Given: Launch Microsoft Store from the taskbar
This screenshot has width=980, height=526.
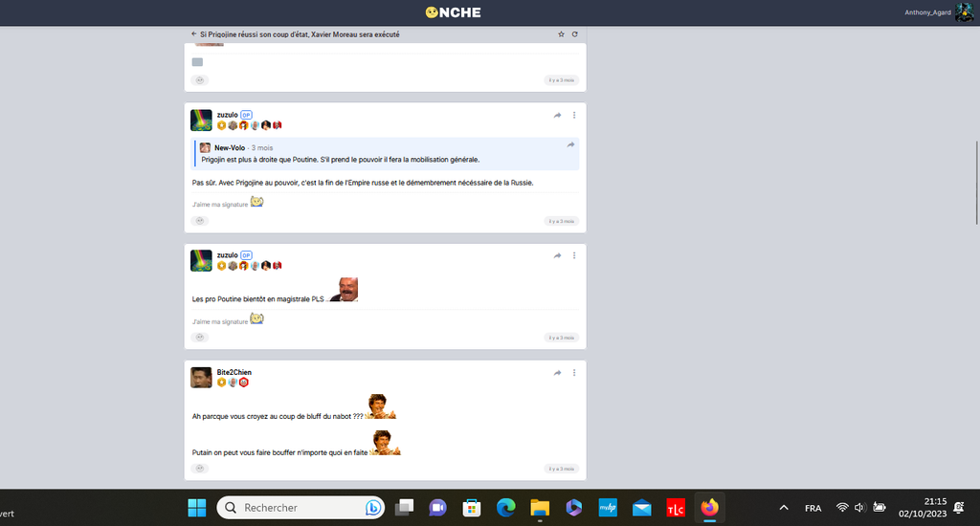Looking at the screenshot, I should coord(472,508).
